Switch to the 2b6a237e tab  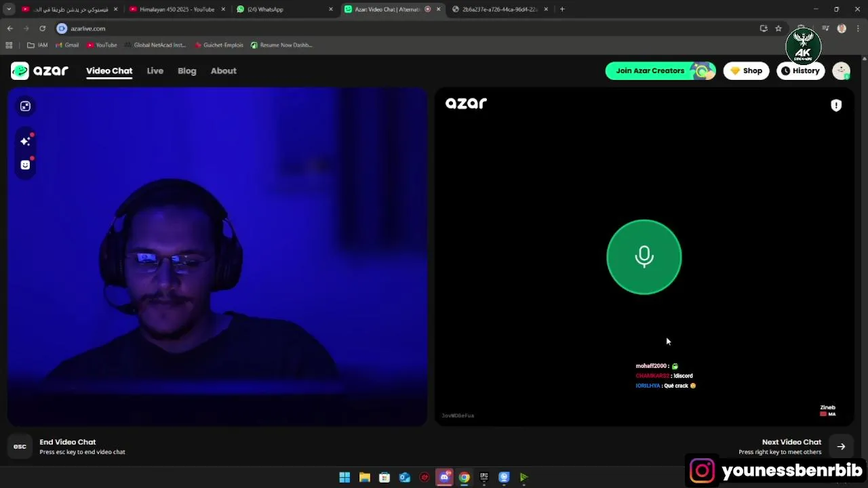(500, 9)
